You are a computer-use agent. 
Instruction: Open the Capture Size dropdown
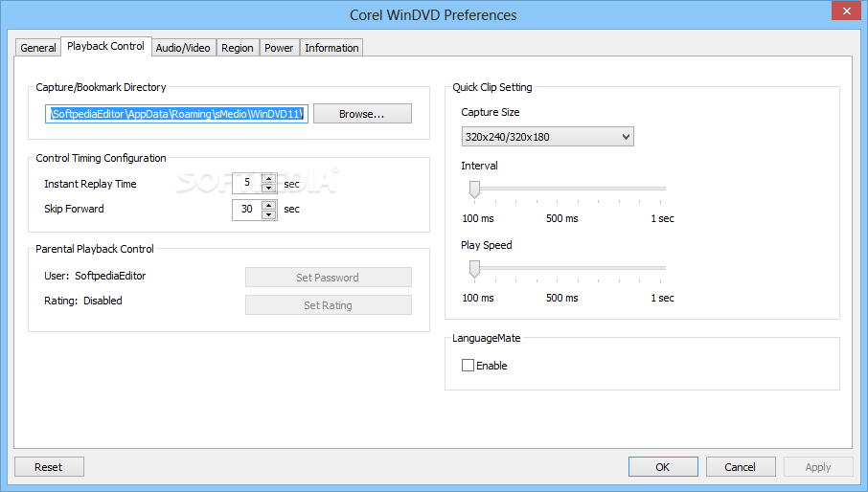547,137
